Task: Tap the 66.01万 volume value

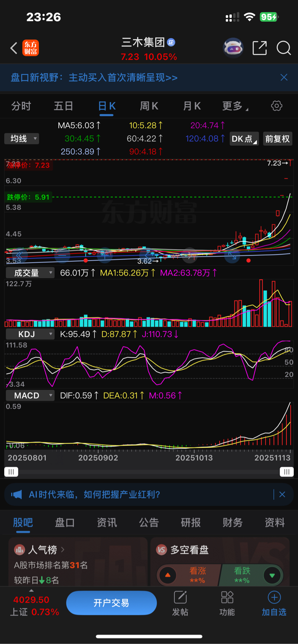Action: pyautogui.click(x=78, y=273)
